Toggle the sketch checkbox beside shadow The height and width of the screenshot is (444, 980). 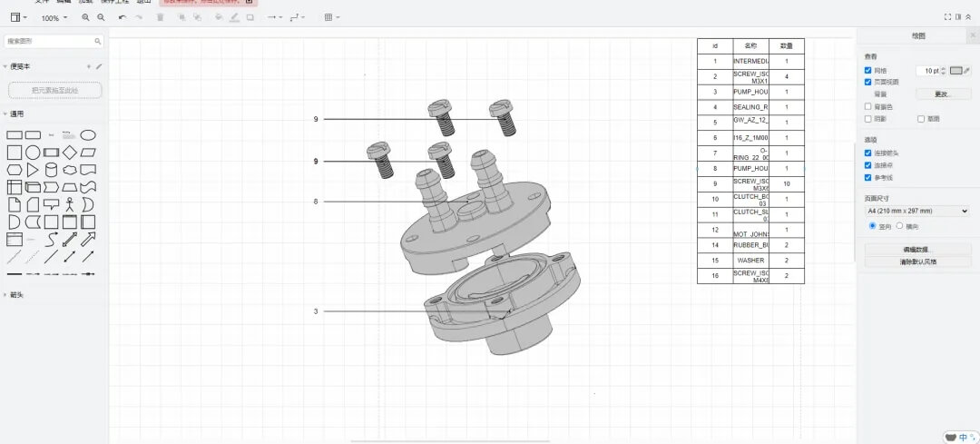921,119
